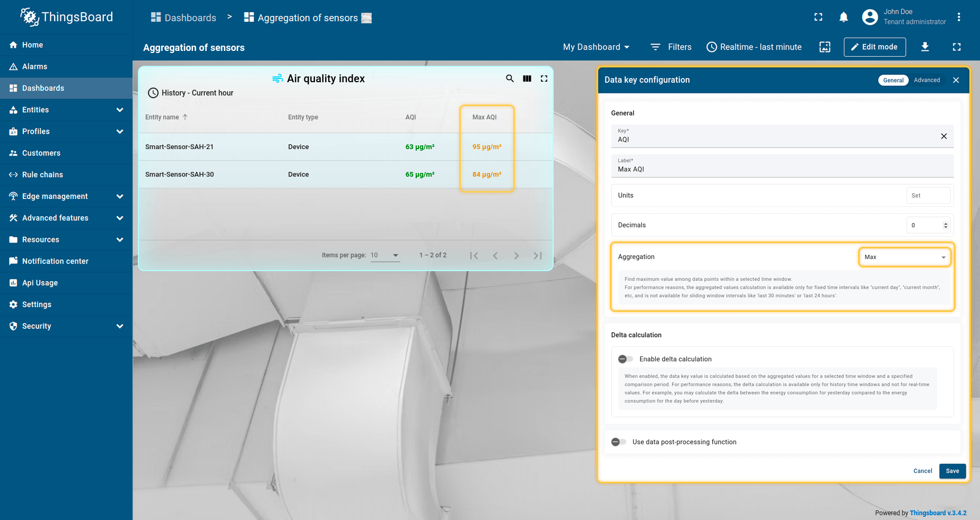
Task: Click the Edit mode button
Action: 874,47
